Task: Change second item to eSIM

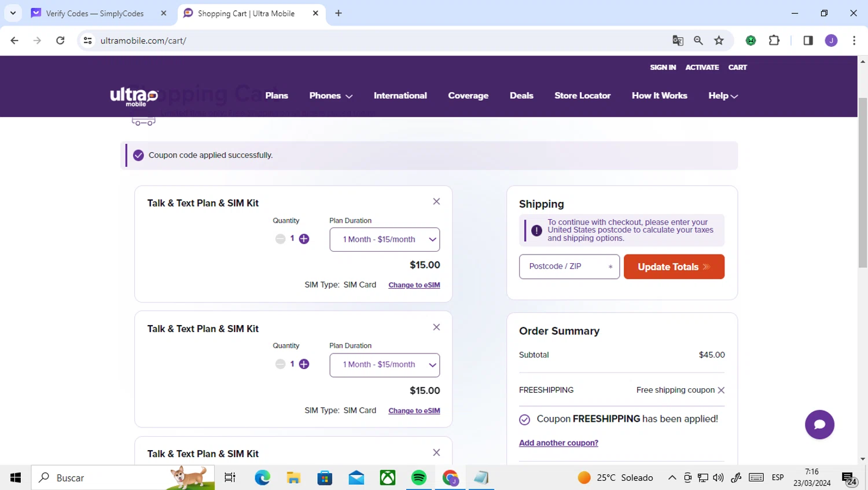Action: [414, 411]
